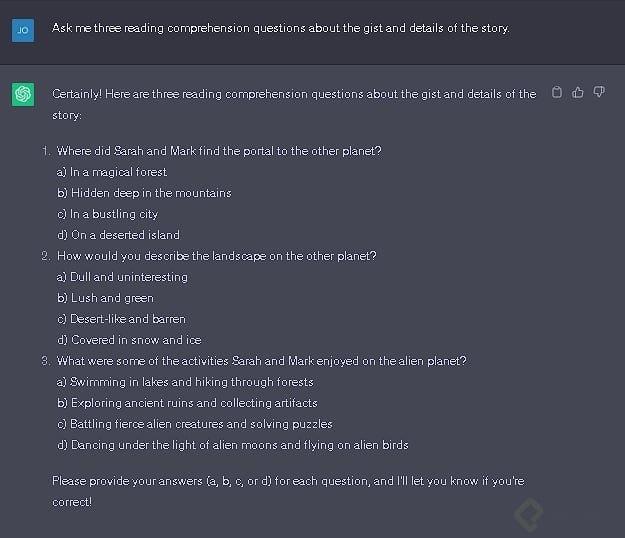Image resolution: width=625 pixels, height=538 pixels.
Task: Click the 'Please provide your answers' closing text
Action: (288, 481)
